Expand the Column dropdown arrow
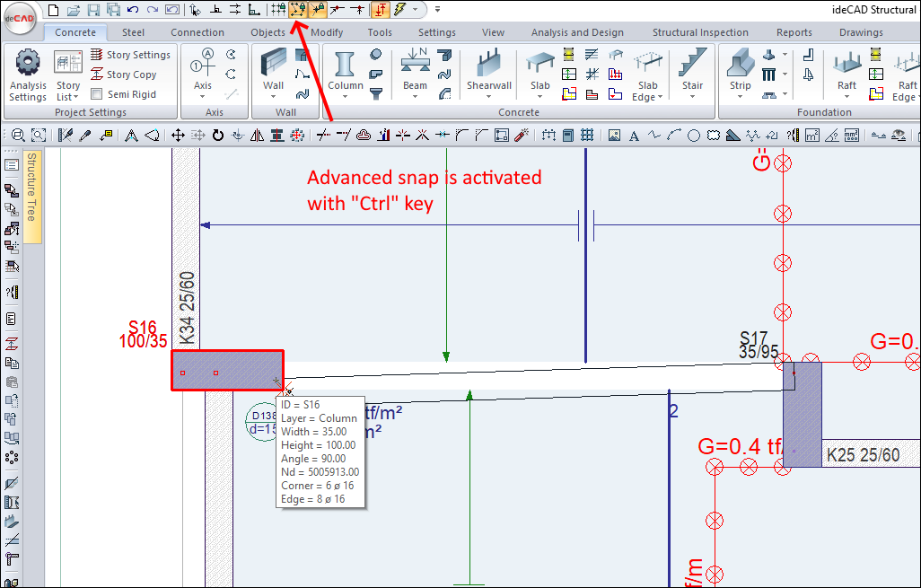921x588 pixels. pos(346,97)
